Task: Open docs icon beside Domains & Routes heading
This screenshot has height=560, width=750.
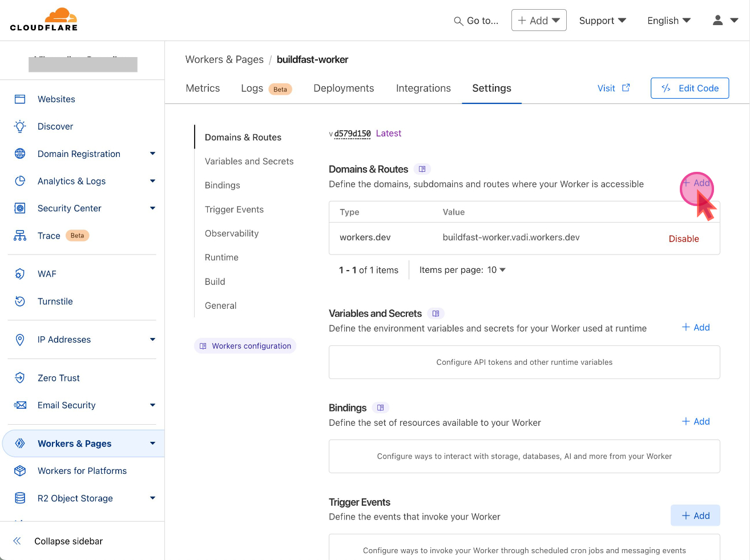Action: (422, 169)
